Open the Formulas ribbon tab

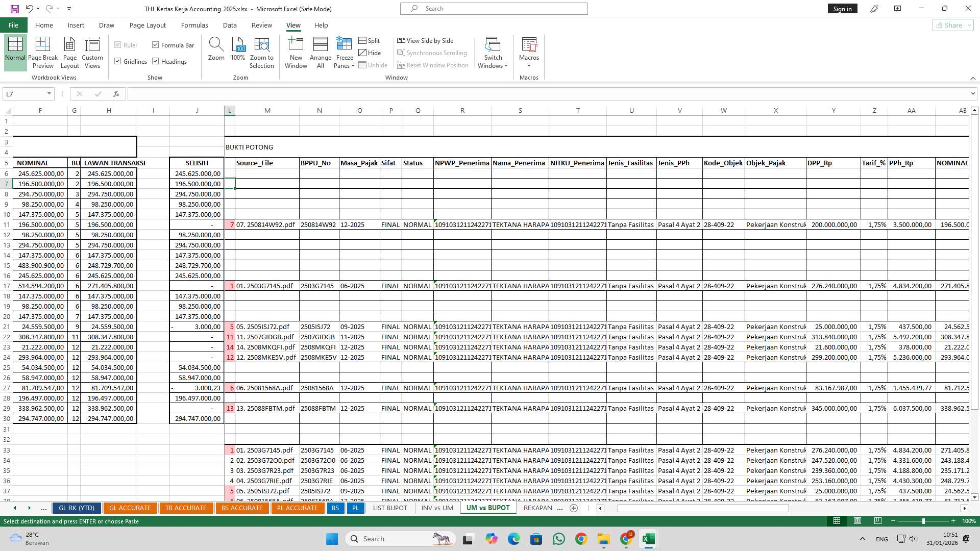[194, 25]
